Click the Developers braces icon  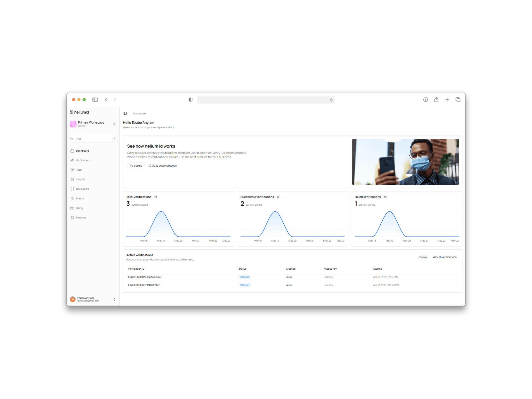[72, 189]
